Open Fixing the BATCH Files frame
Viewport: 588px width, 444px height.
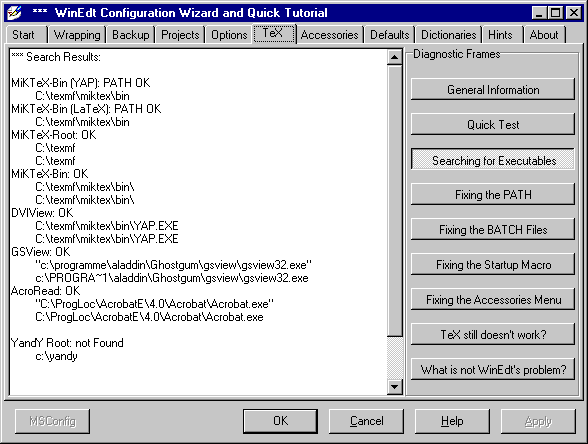coord(493,230)
